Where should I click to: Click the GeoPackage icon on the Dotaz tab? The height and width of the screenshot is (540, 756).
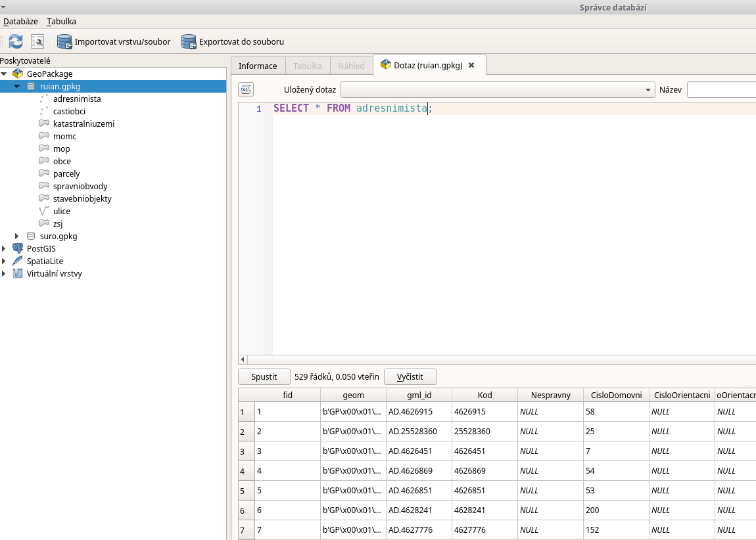click(386, 64)
